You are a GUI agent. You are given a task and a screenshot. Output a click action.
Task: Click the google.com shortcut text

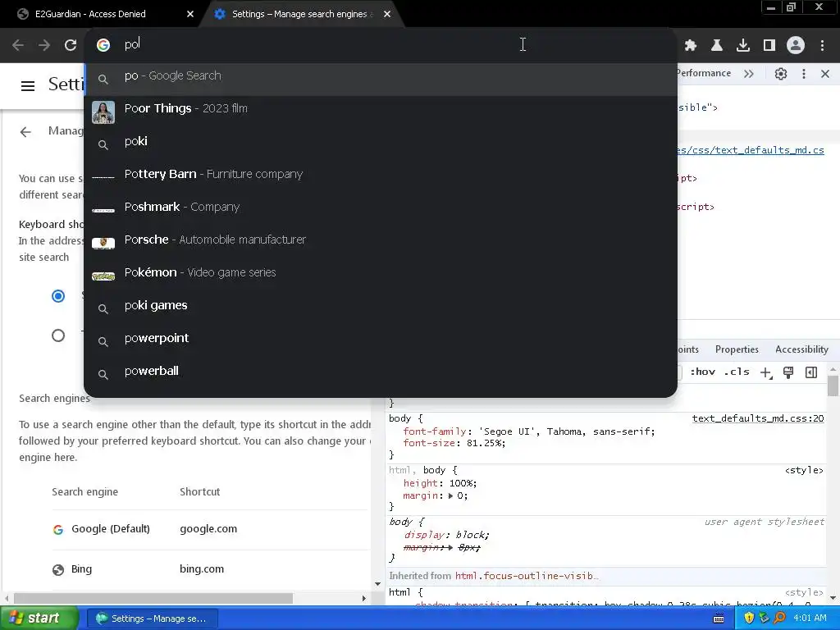click(208, 529)
